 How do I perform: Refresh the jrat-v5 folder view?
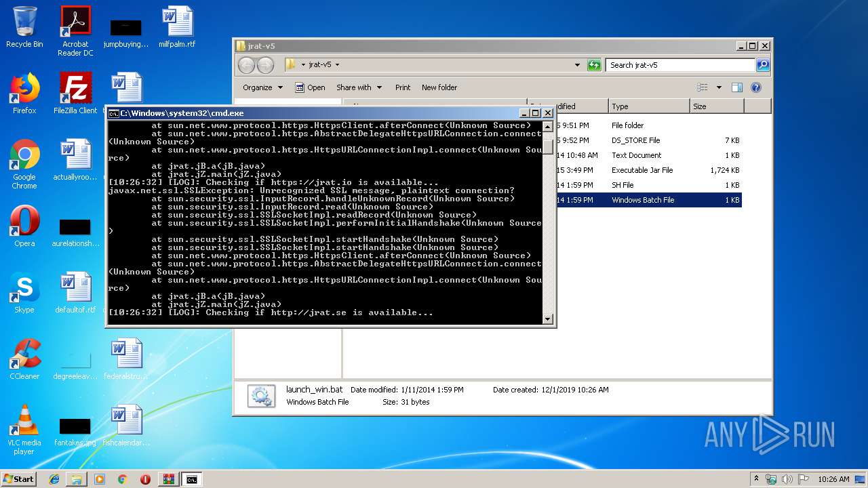(594, 65)
